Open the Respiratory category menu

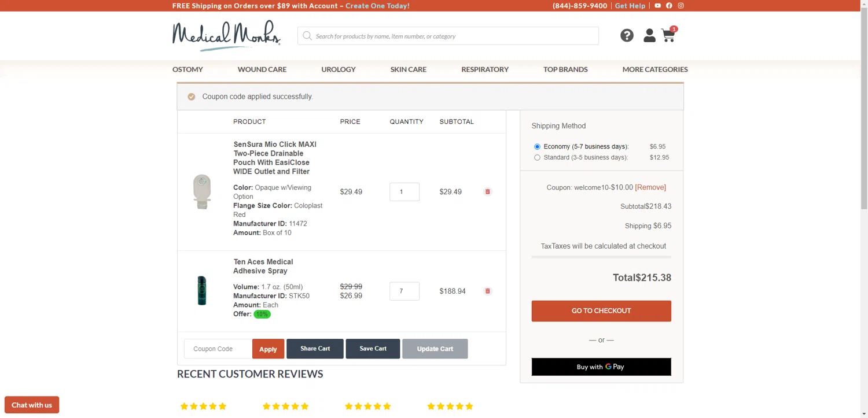[x=485, y=69]
